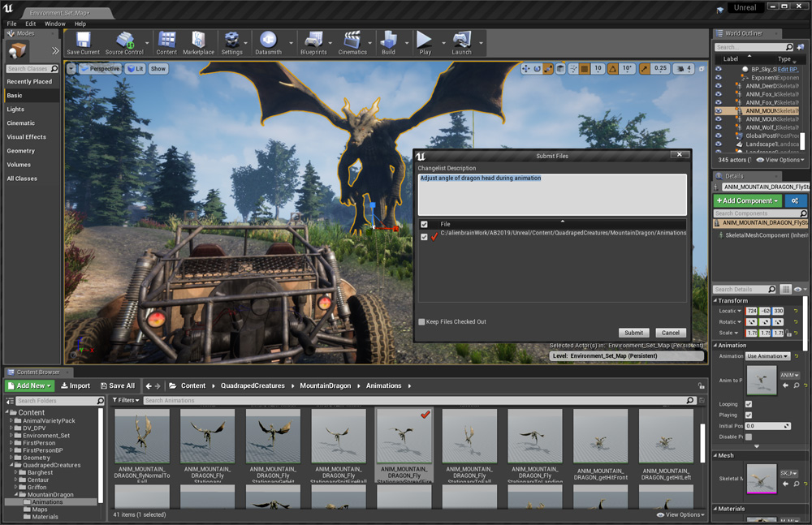Open the Edit menu
Screen dimensions: 812x525
pos(31,24)
